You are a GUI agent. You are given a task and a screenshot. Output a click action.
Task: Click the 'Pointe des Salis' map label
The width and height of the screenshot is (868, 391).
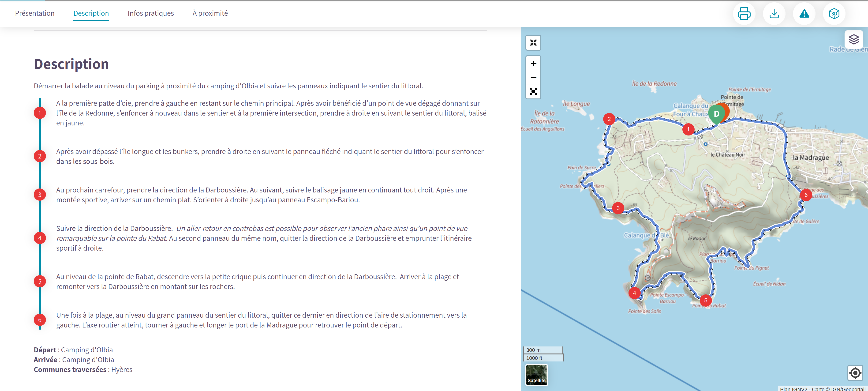click(x=644, y=311)
